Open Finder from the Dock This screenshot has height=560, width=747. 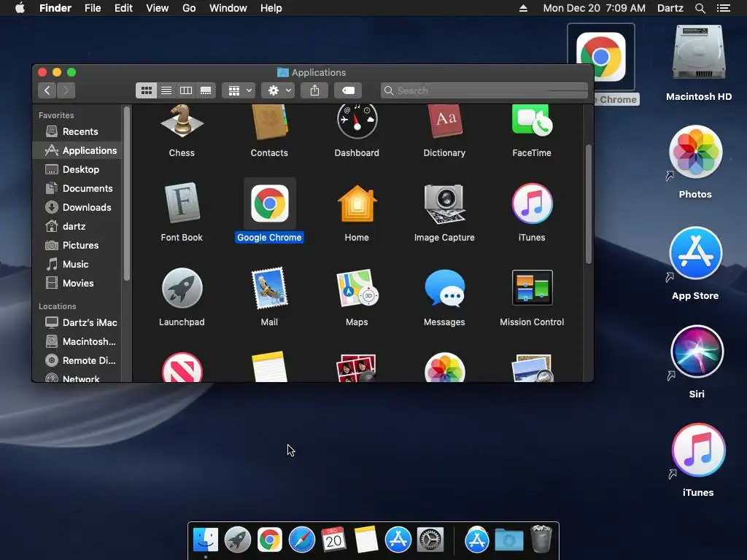pos(205,540)
